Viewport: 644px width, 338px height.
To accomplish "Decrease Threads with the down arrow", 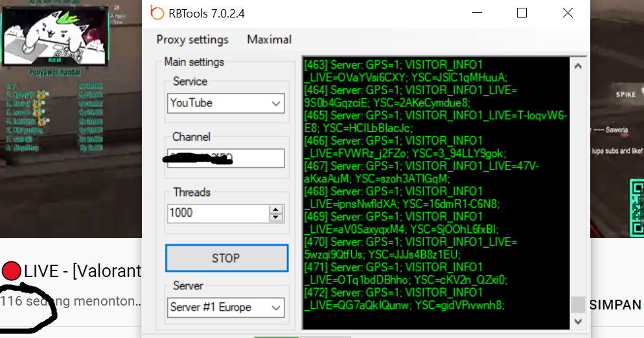I will coord(276,217).
